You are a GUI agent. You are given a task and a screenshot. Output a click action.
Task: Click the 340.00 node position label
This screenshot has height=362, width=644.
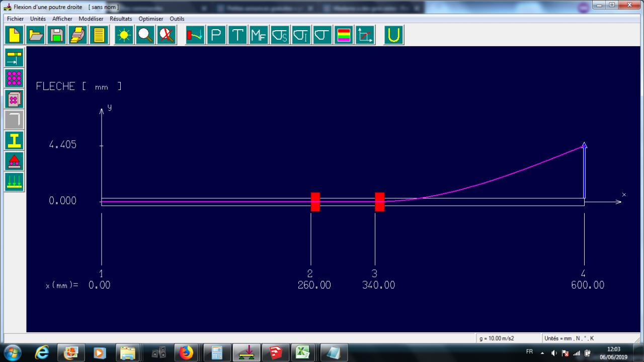point(378,285)
